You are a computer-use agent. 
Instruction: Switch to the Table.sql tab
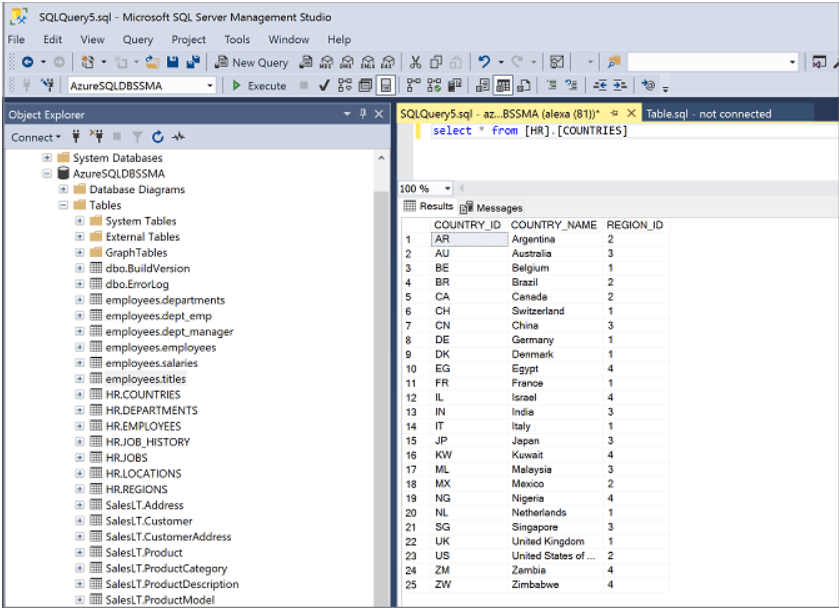coord(707,114)
